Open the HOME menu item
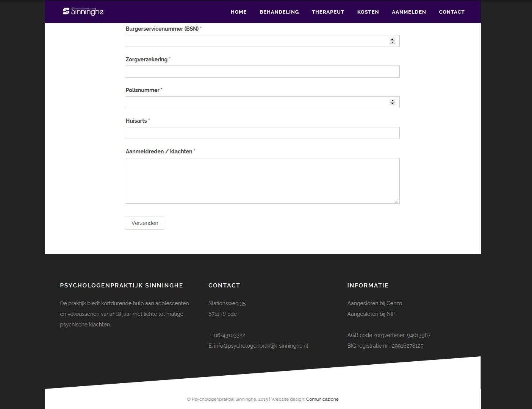Viewport: 532px width, 409px height. pyautogui.click(x=238, y=12)
